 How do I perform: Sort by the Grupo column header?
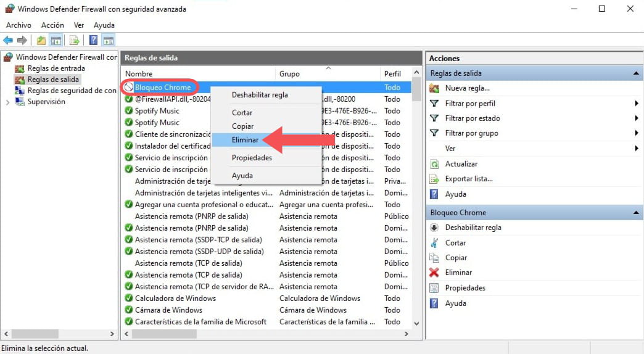pos(328,73)
